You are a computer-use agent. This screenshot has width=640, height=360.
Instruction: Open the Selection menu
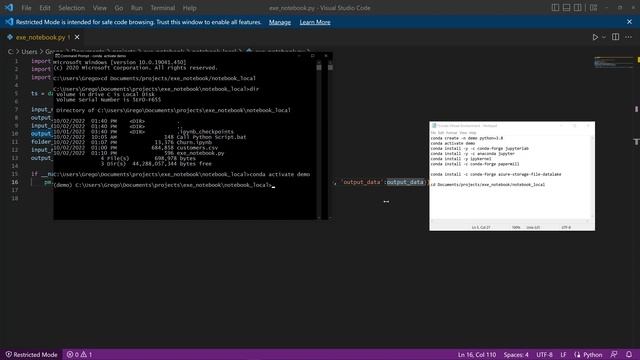coord(71,8)
